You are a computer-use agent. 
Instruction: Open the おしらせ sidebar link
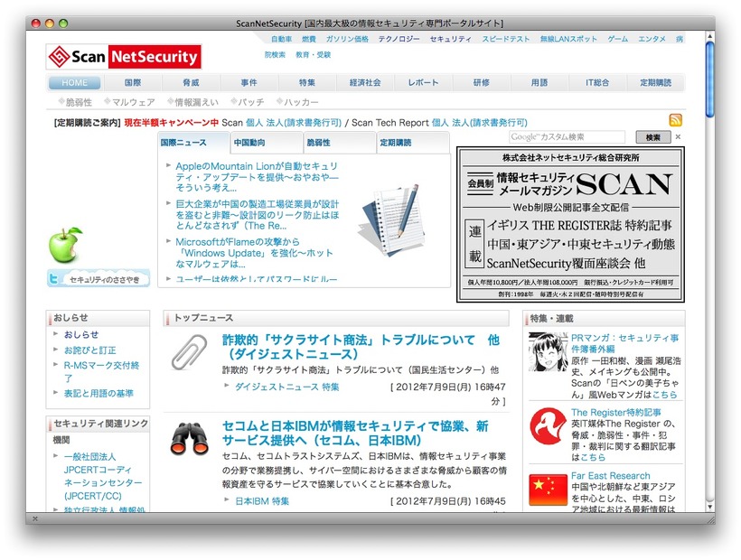tap(81, 334)
